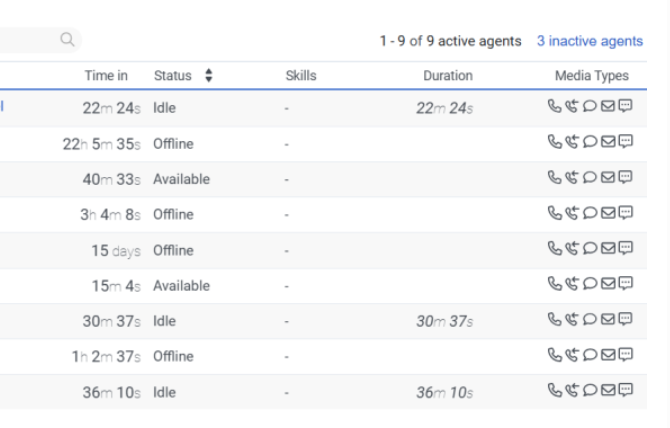This screenshot has height=428, width=670.
Task: Click the Media Types column header
Action: 591,76
